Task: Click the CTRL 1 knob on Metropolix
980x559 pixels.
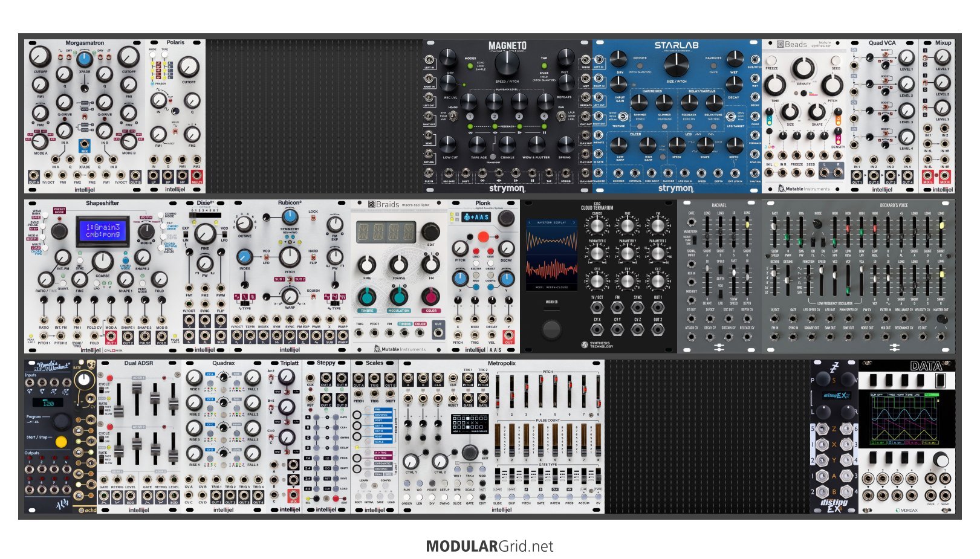Action: click(411, 461)
